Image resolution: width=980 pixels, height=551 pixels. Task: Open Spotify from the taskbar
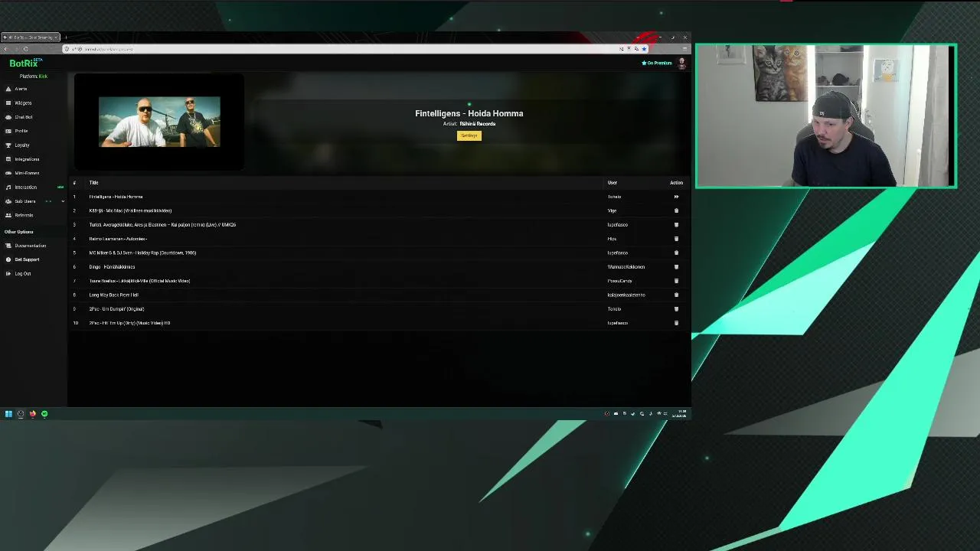[44, 414]
